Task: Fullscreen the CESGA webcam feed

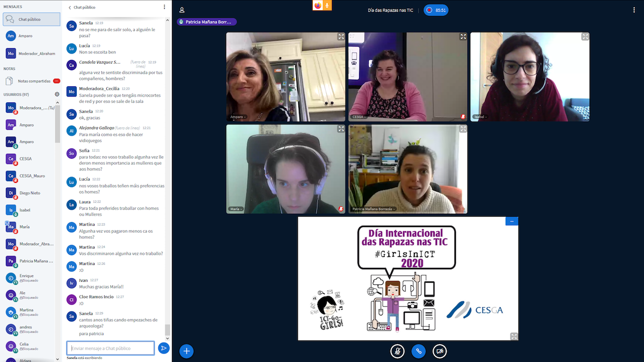Action: click(x=463, y=36)
